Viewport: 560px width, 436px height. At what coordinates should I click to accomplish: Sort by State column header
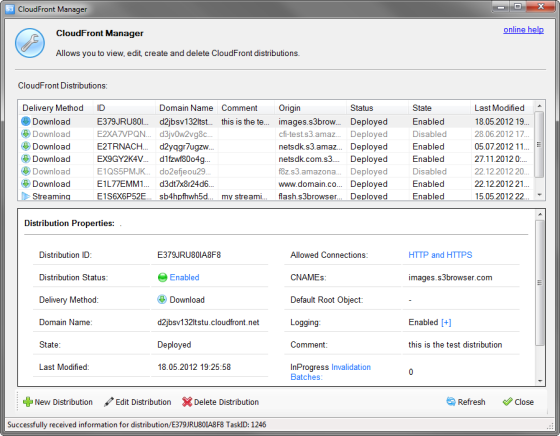point(439,108)
